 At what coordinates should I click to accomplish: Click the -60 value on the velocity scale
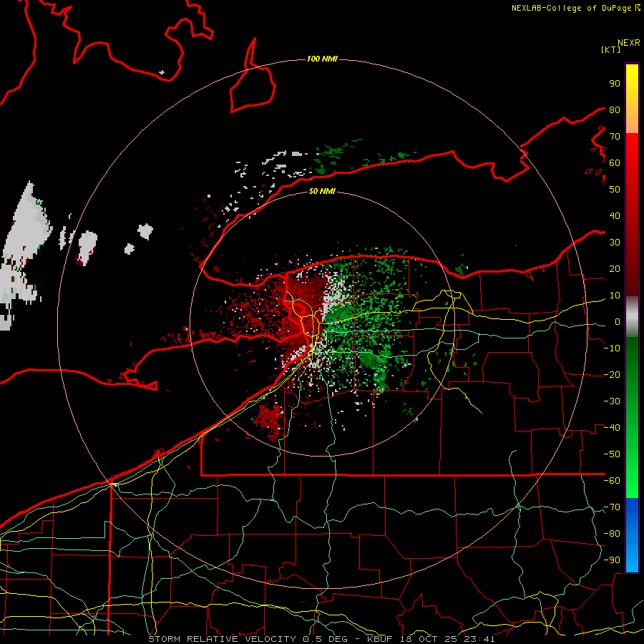(x=612, y=481)
